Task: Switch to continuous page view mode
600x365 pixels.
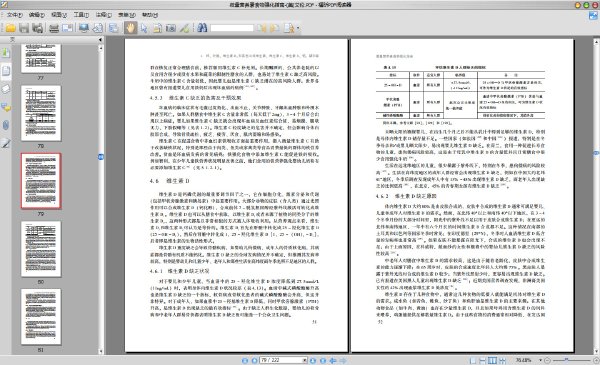Action: point(483,360)
